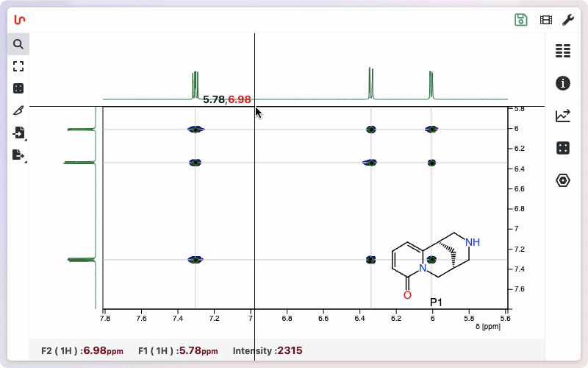Select the slicing knife tool

[x=18, y=110]
